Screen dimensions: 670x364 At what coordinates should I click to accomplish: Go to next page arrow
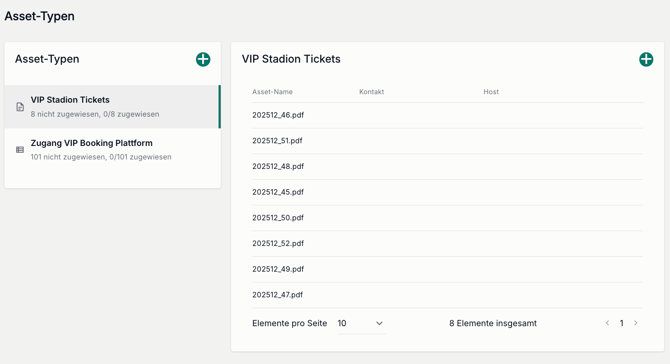[636, 323]
